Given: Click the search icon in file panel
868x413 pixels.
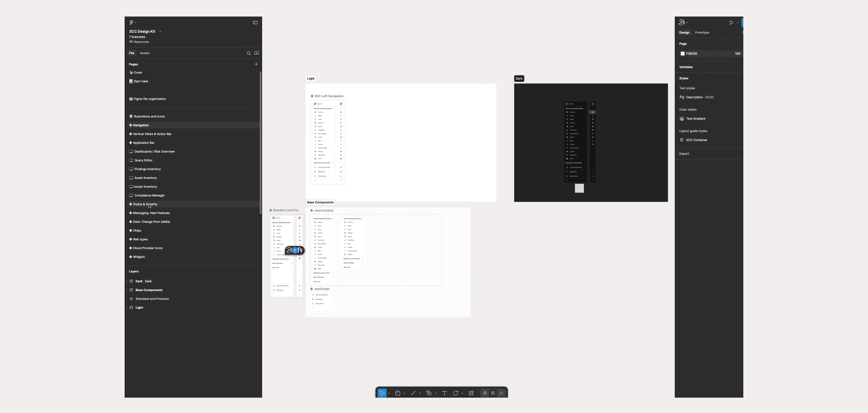Looking at the screenshot, I should click(x=249, y=53).
